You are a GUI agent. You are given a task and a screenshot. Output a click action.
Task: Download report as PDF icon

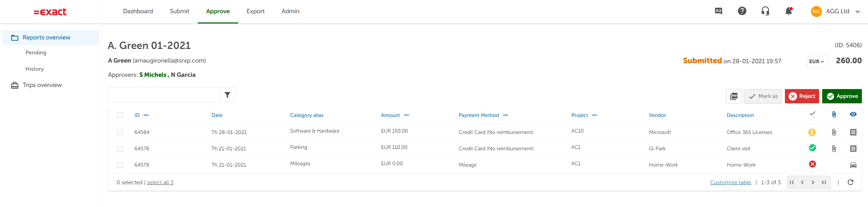coord(734,96)
